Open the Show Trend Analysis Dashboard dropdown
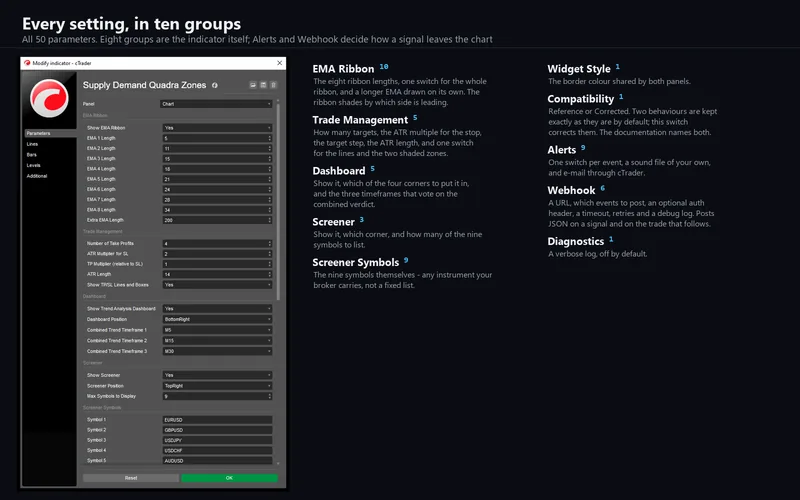Viewport: 800px width, 500px height. [217, 309]
